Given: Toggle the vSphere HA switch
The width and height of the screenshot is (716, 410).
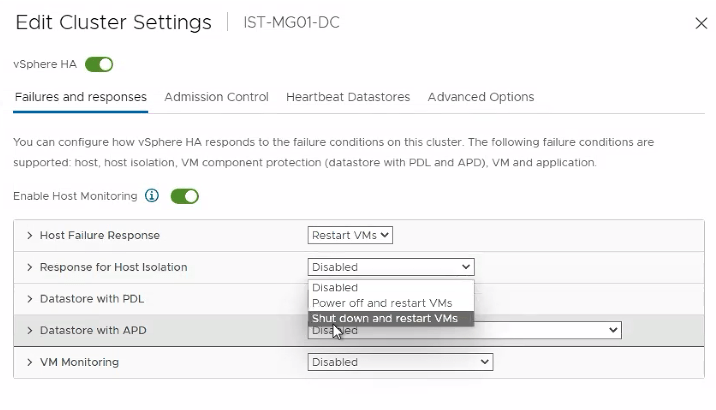Looking at the screenshot, I should 99,65.
